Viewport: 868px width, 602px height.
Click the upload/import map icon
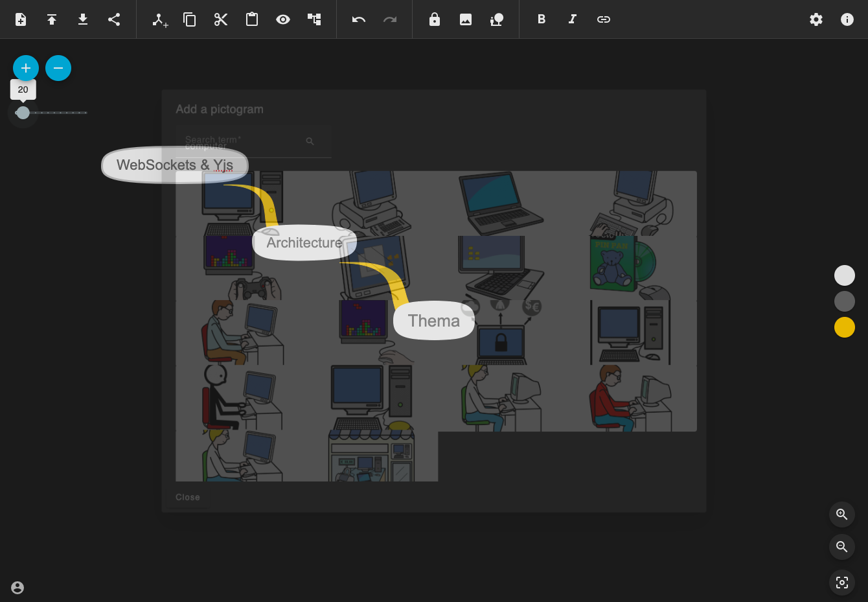pyautogui.click(x=52, y=19)
